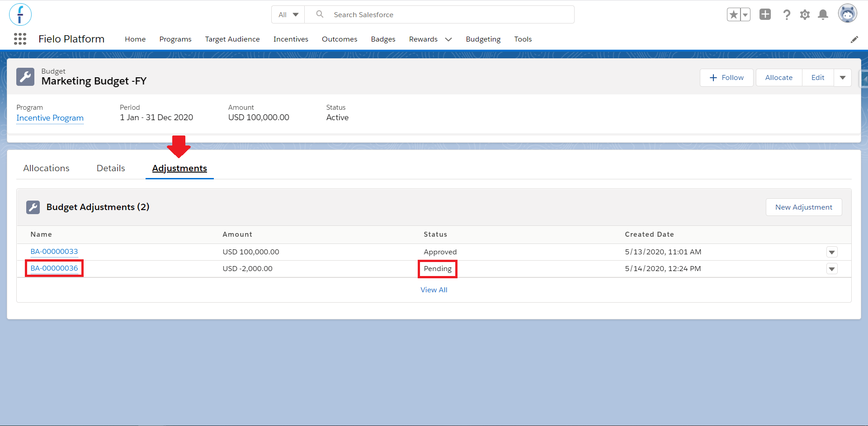This screenshot has width=868, height=426.
Task: Click the Edit button
Action: (x=818, y=78)
